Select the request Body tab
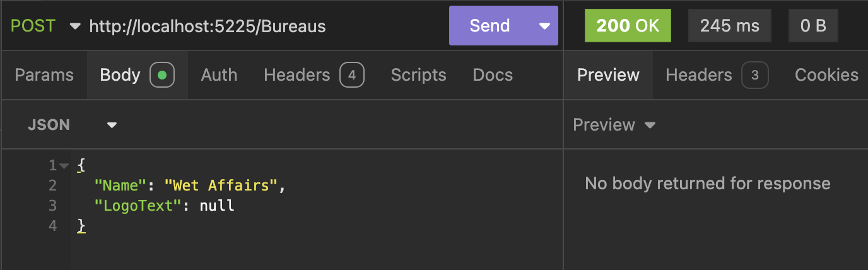 120,75
